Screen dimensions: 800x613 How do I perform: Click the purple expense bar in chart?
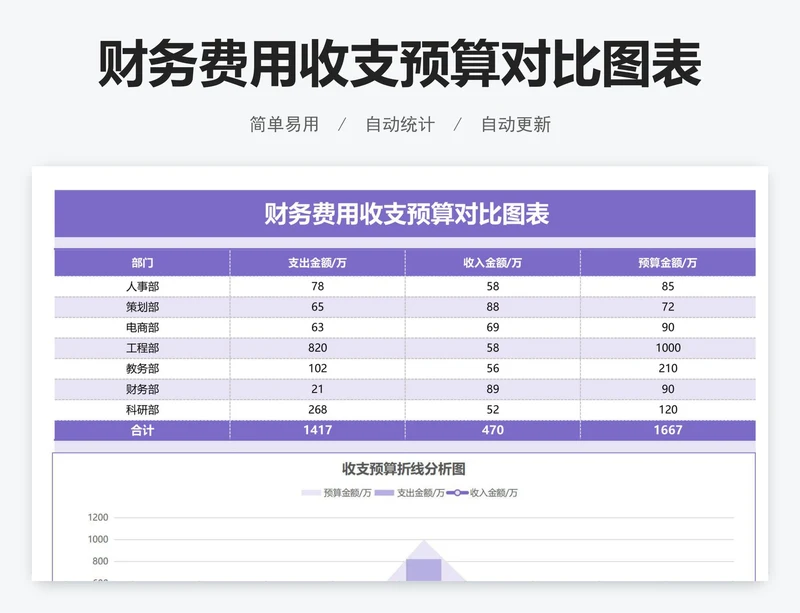tap(423, 570)
